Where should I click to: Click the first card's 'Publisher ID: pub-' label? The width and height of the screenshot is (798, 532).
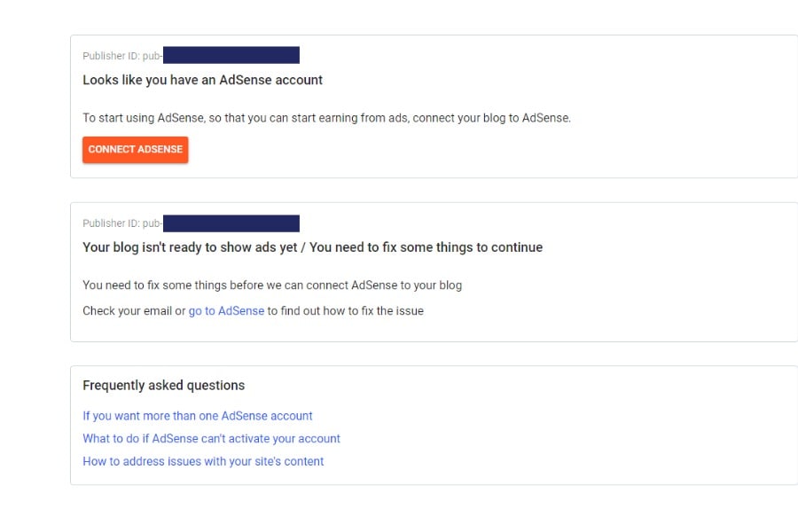point(121,56)
